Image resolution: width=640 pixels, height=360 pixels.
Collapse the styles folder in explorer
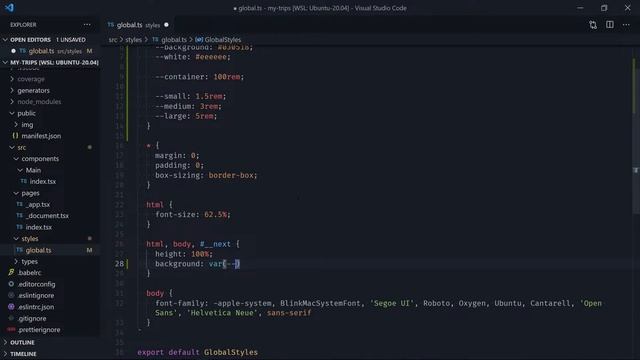[x=50, y=239]
